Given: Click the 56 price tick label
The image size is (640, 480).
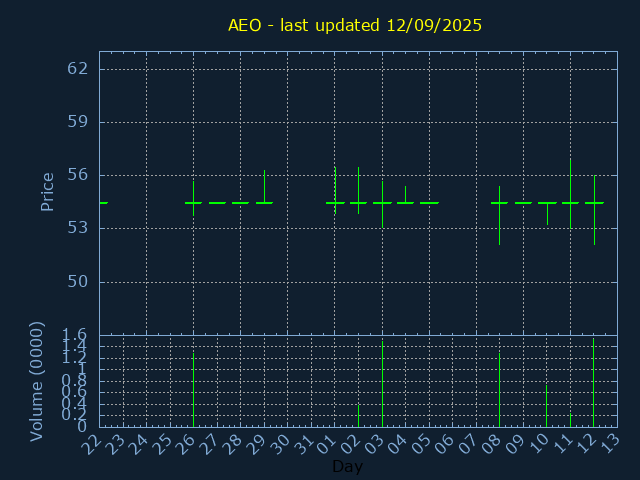Looking at the screenshot, I should (78, 175).
